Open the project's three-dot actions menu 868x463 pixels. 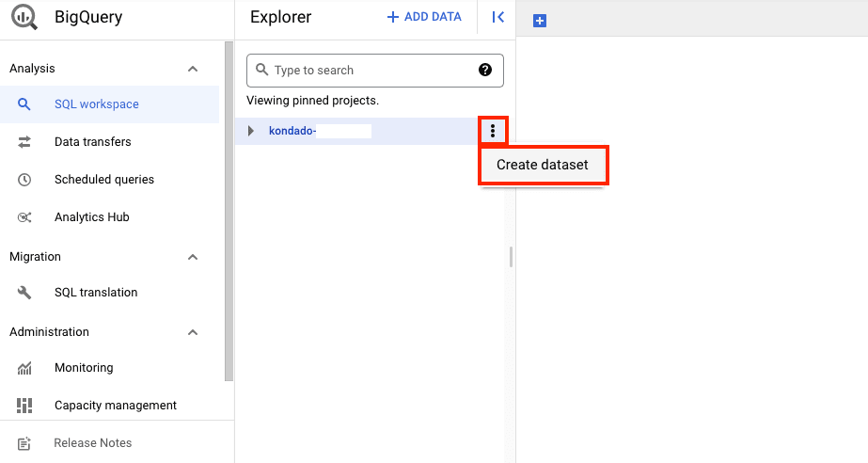point(493,131)
